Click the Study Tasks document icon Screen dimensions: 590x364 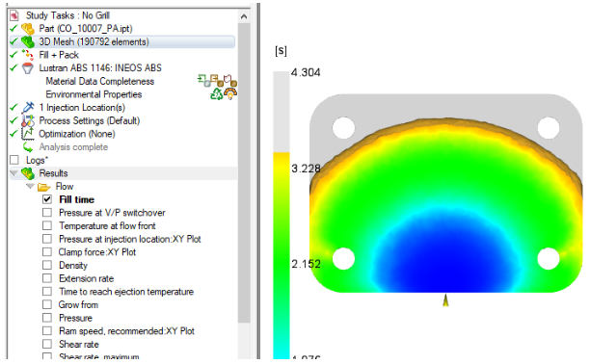pos(14,15)
